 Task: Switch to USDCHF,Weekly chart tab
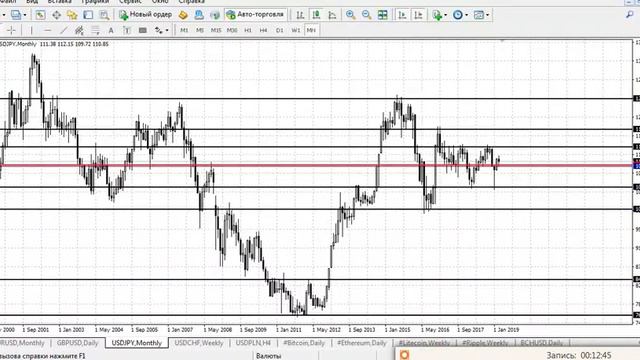click(x=199, y=343)
